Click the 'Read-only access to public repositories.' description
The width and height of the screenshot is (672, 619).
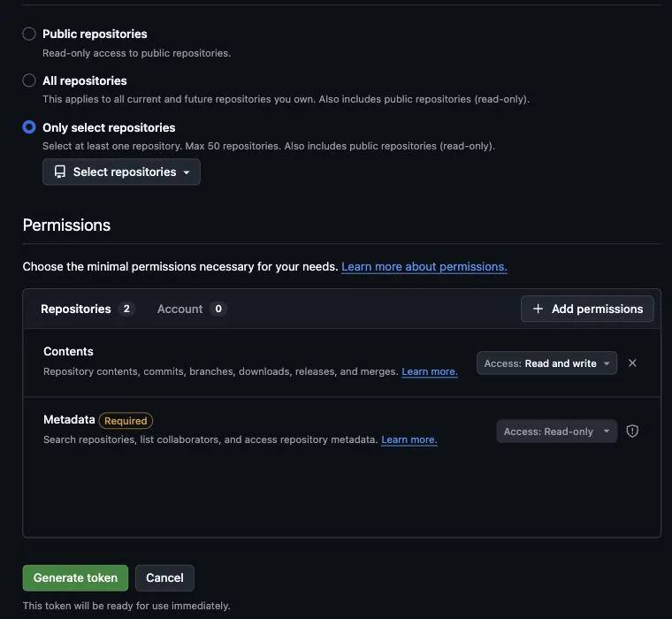[137, 53]
